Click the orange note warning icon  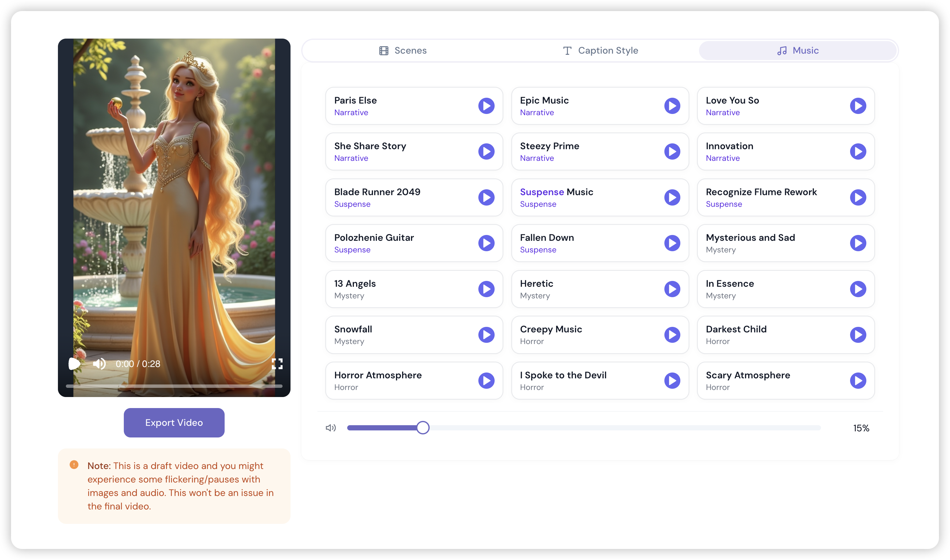click(x=74, y=464)
